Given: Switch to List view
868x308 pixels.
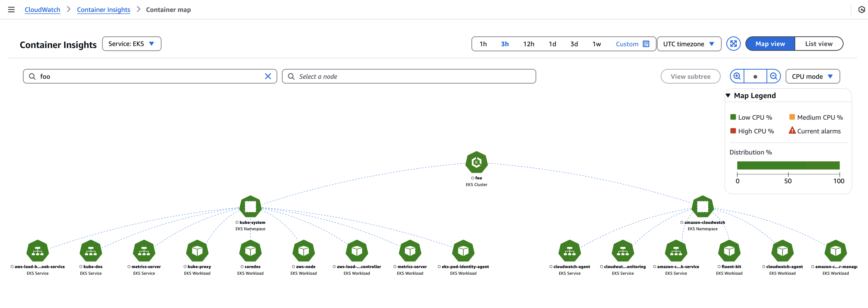Looking at the screenshot, I should (819, 44).
